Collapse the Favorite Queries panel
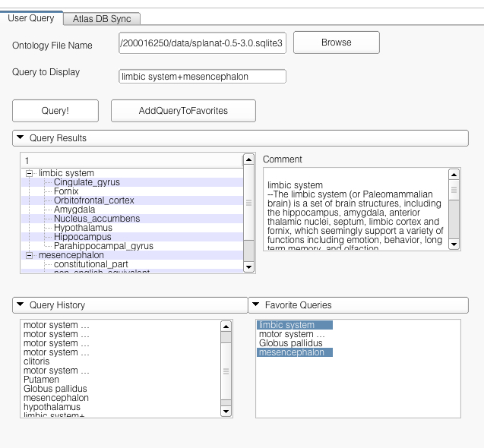 point(256,305)
